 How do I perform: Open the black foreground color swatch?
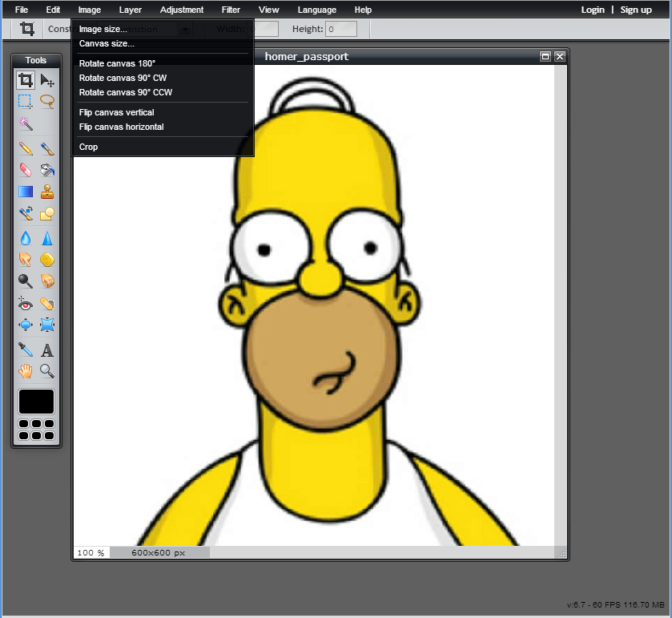[36, 402]
